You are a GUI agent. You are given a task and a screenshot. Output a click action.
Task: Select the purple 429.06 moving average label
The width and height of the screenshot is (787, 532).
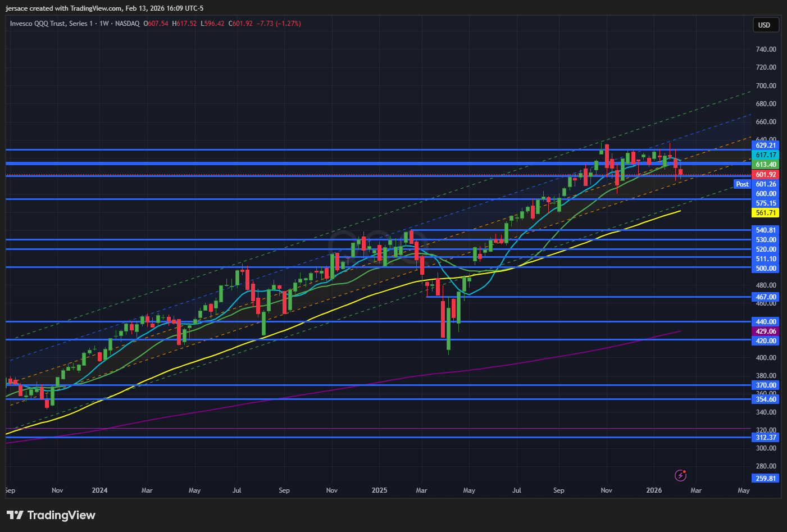[766, 331]
